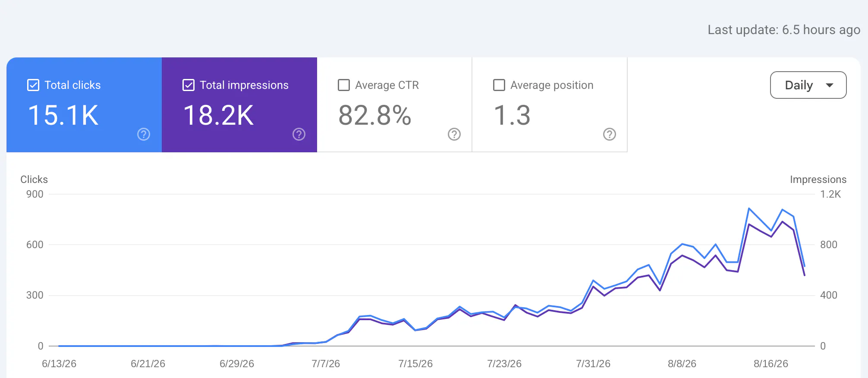Open the Daily granularity dropdown

click(x=808, y=85)
